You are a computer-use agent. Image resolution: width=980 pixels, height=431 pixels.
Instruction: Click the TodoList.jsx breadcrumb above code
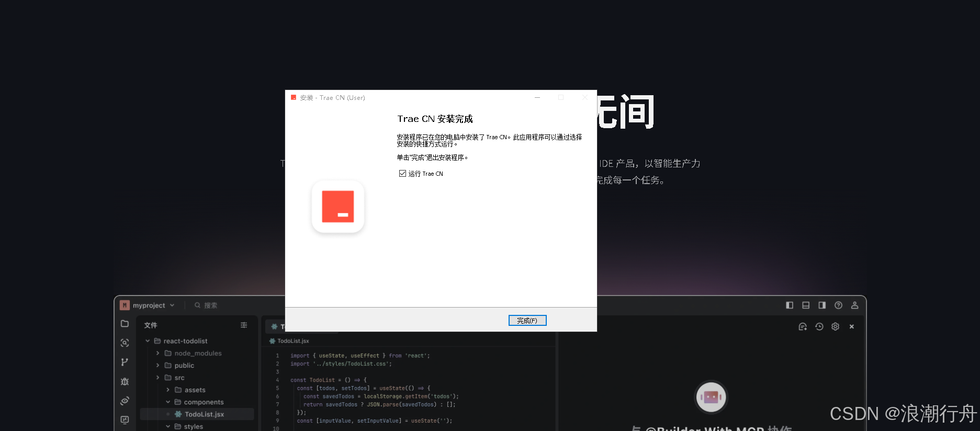pyautogui.click(x=293, y=341)
